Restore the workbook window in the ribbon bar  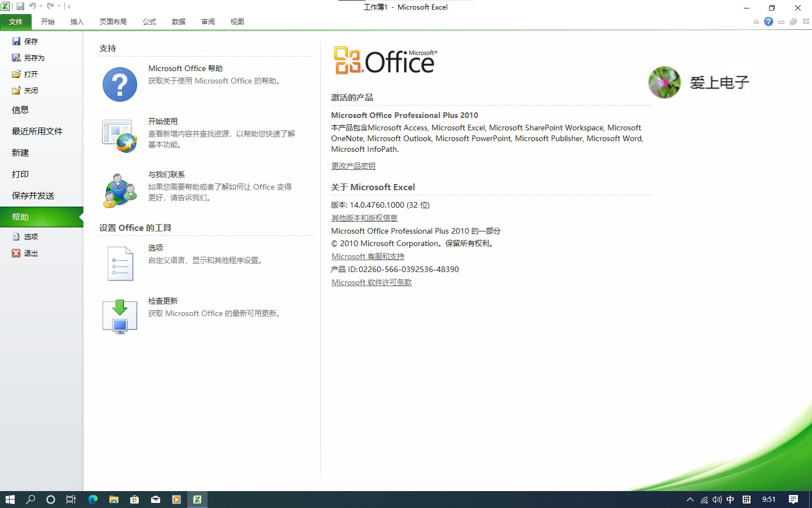793,22
